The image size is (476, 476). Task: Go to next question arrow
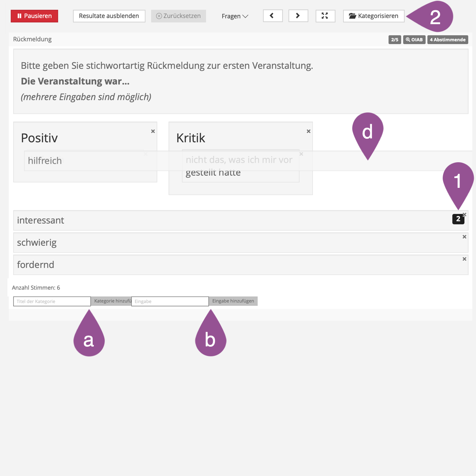coord(298,16)
